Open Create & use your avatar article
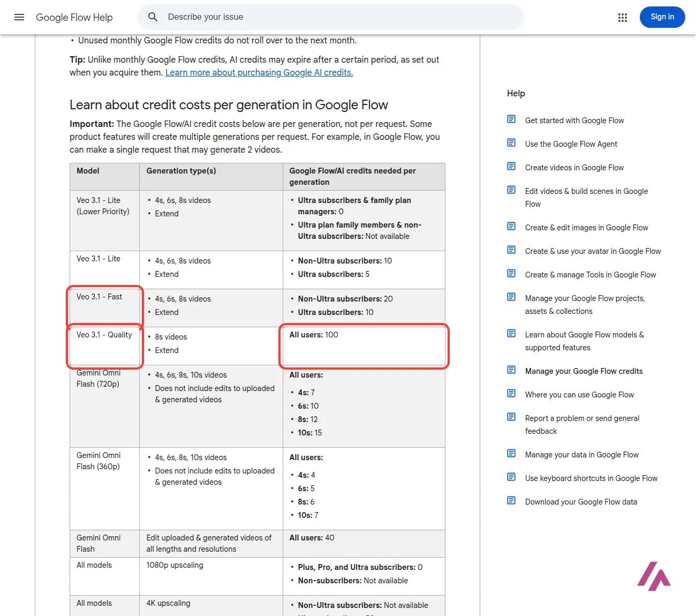Viewport: 696px width, 616px height. tap(593, 251)
